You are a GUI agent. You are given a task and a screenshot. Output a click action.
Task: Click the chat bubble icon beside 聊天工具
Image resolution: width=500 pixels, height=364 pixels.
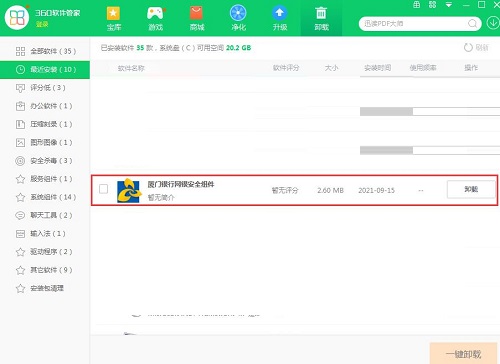coord(20,215)
